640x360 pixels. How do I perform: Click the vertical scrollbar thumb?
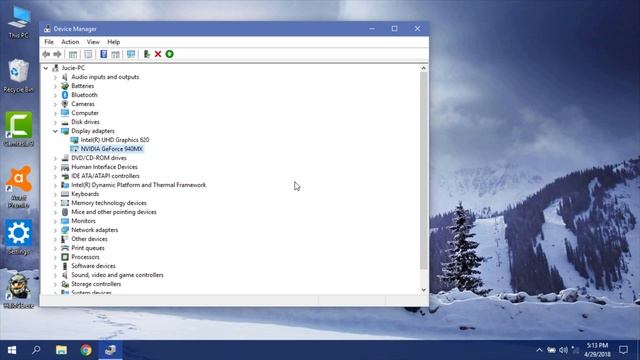(424, 171)
